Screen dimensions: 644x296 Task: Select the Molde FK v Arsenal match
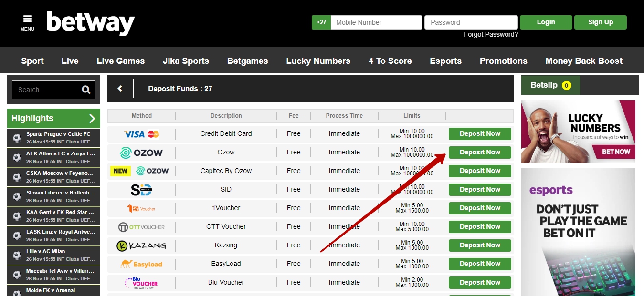53,291
